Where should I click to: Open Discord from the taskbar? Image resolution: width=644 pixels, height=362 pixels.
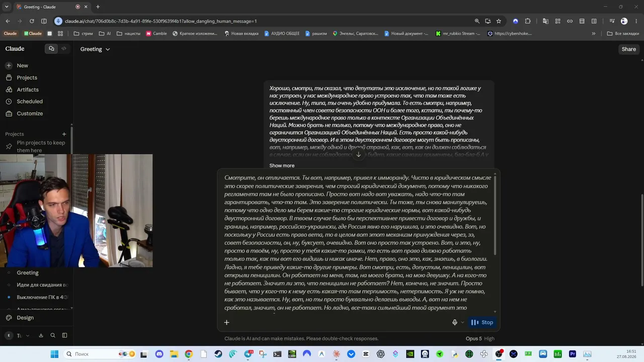(x=159, y=354)
